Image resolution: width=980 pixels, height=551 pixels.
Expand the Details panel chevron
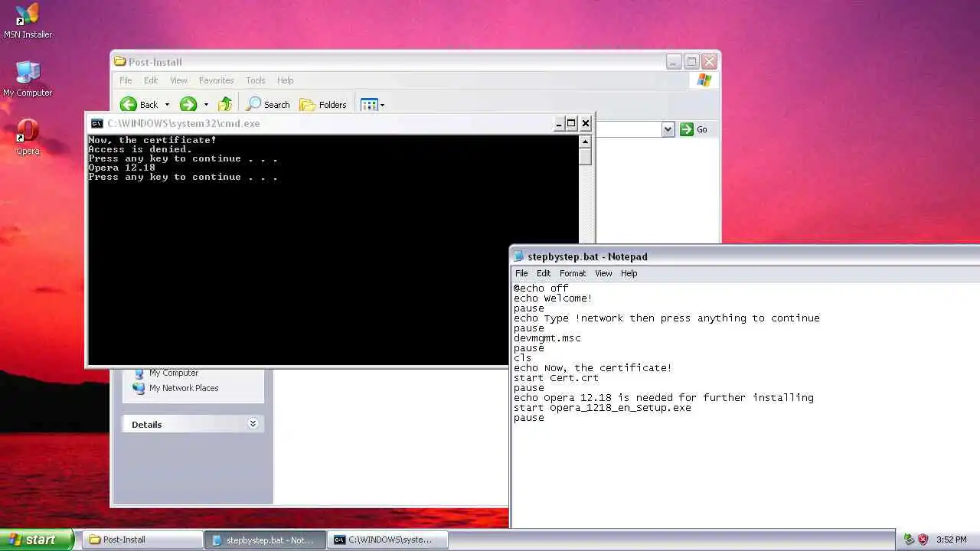[x=253, y=424]
